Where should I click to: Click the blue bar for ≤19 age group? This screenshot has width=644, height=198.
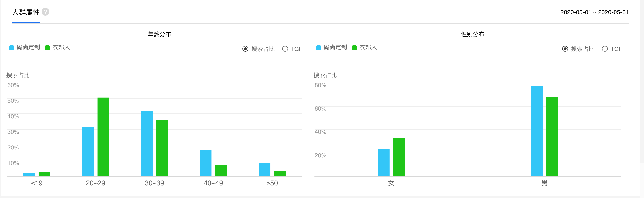click(x=29, y=174)
